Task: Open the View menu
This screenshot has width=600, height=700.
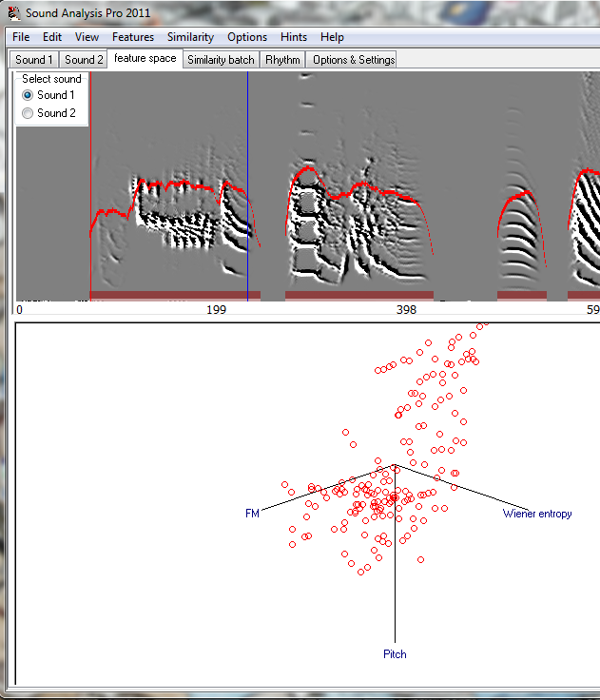Action: click(x=87, y=37)
